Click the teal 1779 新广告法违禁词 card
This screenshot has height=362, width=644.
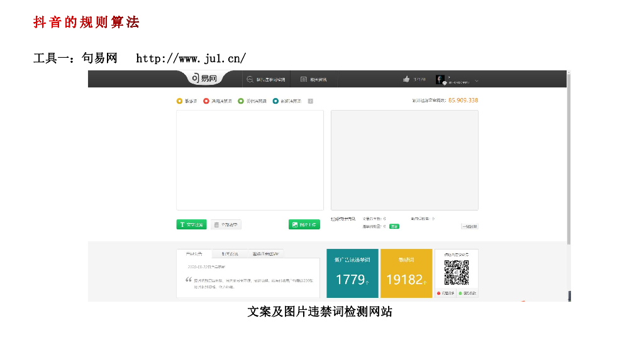coord(352,273)
